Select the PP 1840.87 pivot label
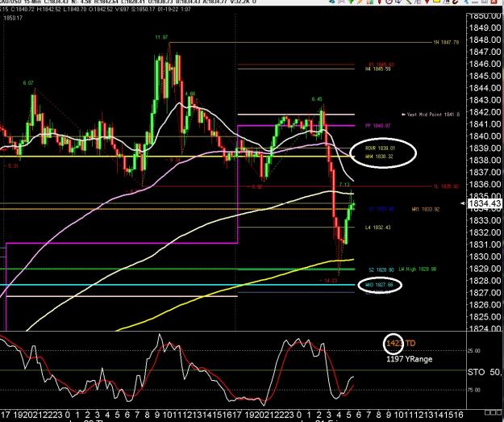The height and width of the screenshot is (422, 504). click(378, 126)
